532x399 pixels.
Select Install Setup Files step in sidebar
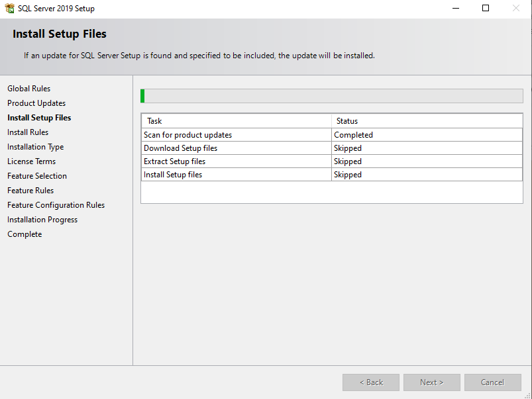(x=39, y=118)
